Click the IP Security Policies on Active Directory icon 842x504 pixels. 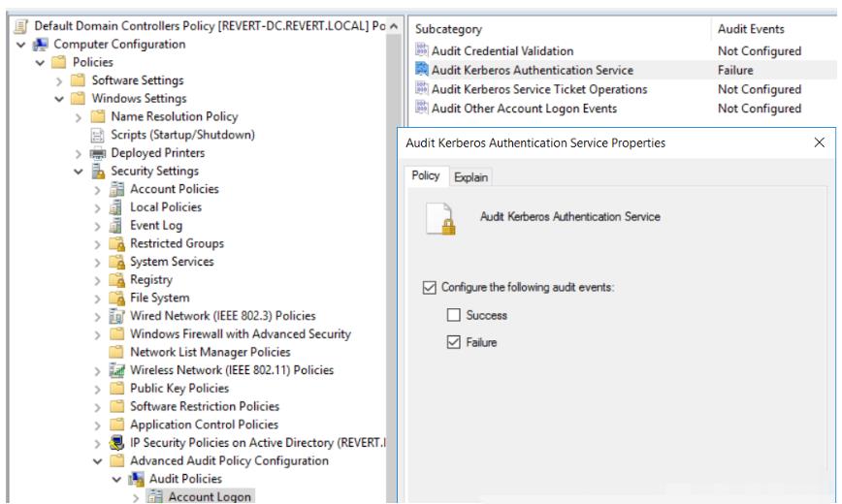tap(119, 443)
